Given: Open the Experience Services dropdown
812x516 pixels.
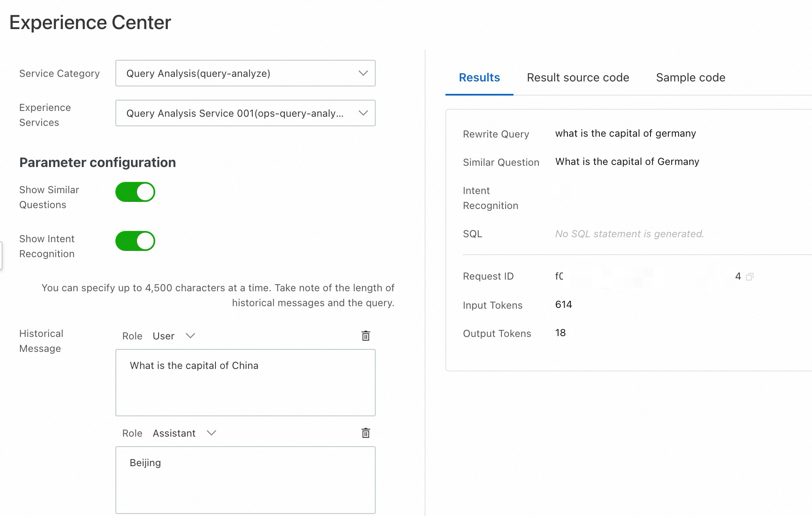Looking at the screenshot, I should [245, 113].
